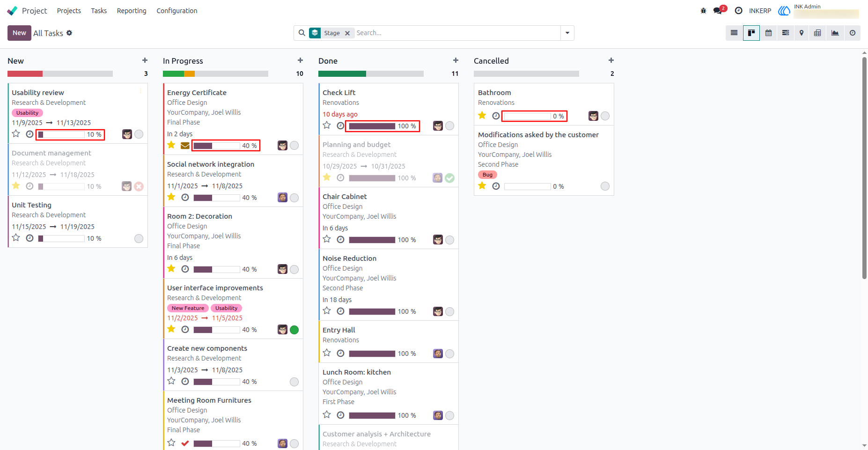The image size is (868, 450).
Task: Add a task in the Done column
Action: coord(456,60)
